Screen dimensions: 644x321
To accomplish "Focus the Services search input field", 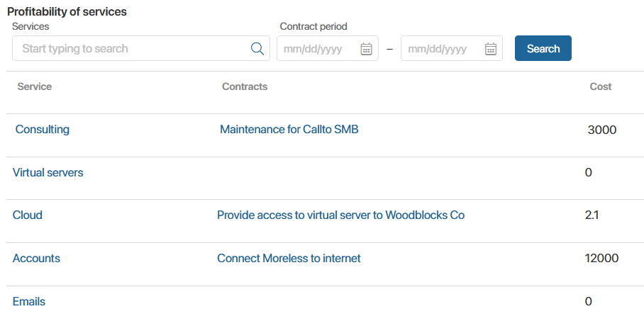I will [141, 48].
